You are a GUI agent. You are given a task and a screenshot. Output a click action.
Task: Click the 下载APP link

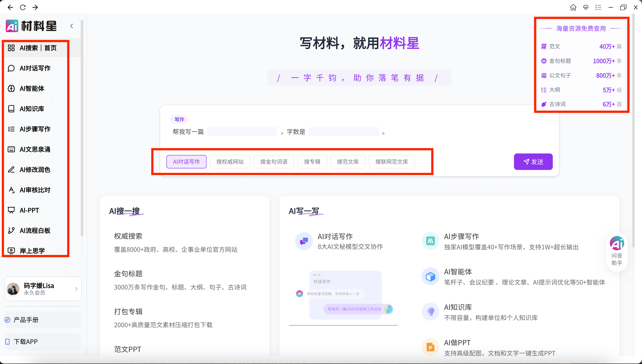click(x=26, y=341)
